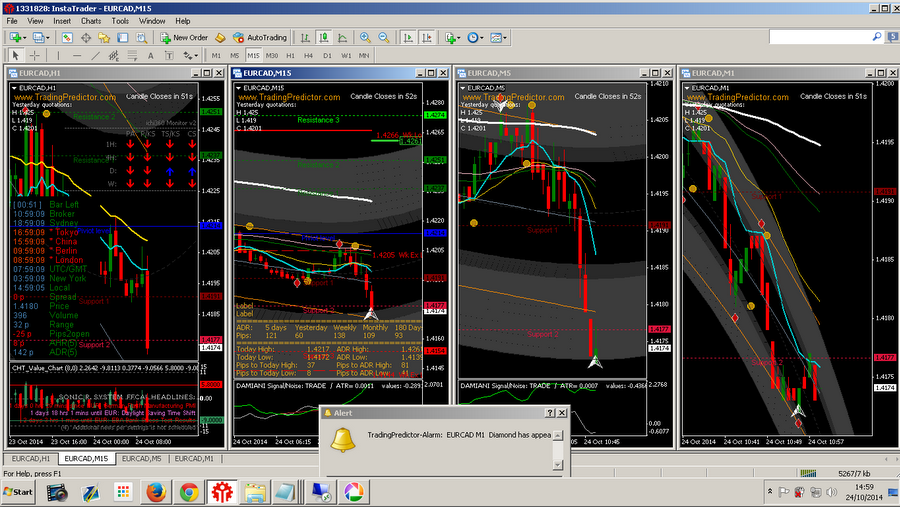
Task: Insert a text object
Action: [x=150, y=55]
